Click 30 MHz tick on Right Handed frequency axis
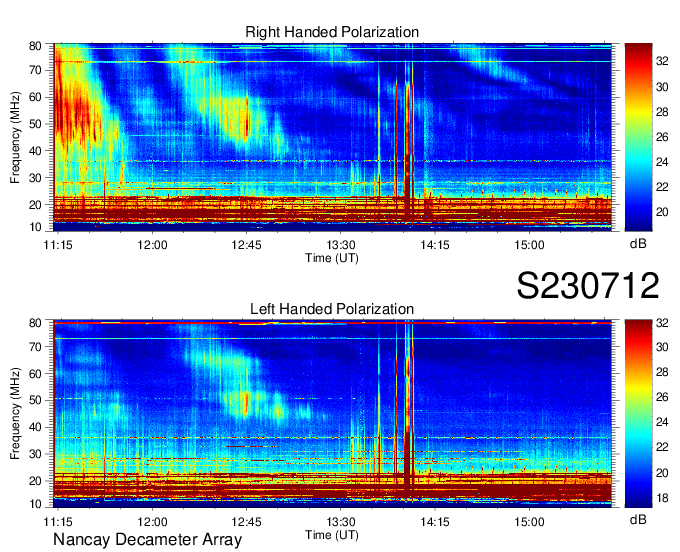This screenshot has width=680, height=552. coord(35,178)
